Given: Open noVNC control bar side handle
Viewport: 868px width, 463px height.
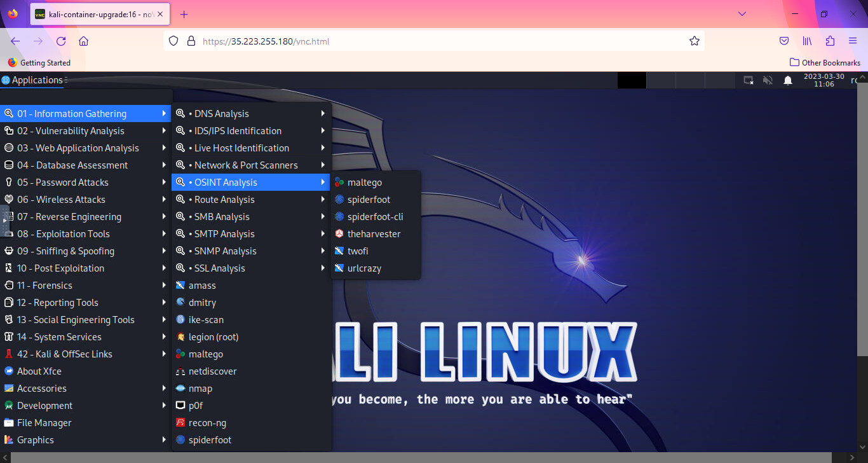Looking at the screenshot, I should 4,221.
